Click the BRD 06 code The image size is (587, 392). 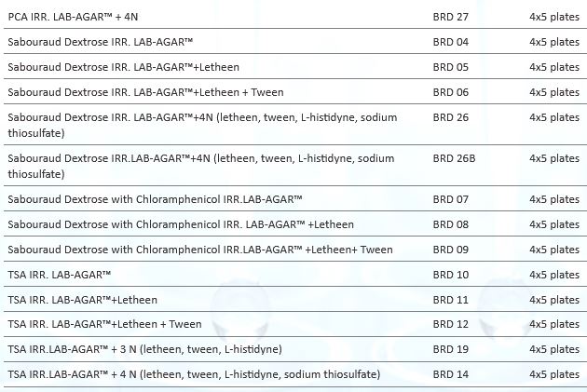click(451, 92)
